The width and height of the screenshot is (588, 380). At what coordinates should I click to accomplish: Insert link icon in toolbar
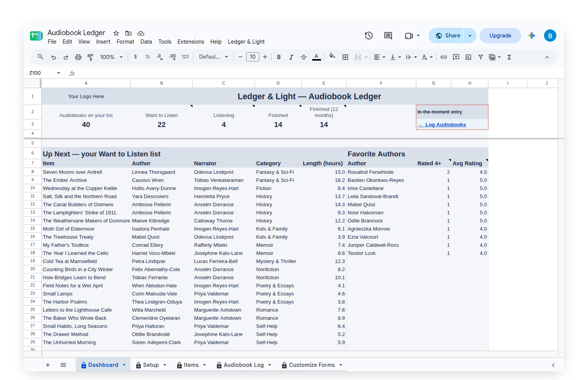click(444, 57)
